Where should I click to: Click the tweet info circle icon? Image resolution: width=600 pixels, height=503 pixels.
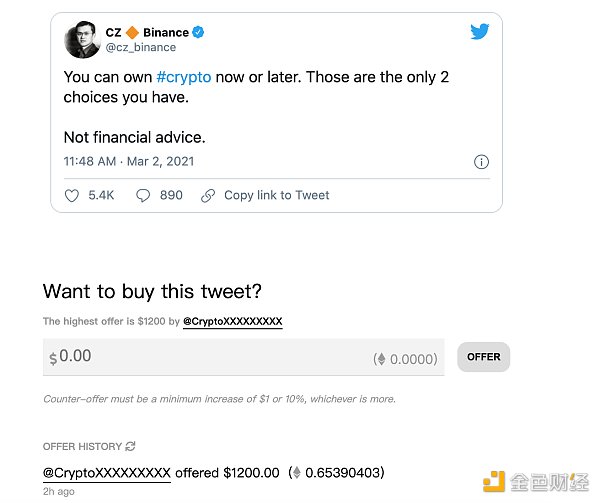click(x=481, y=162)
